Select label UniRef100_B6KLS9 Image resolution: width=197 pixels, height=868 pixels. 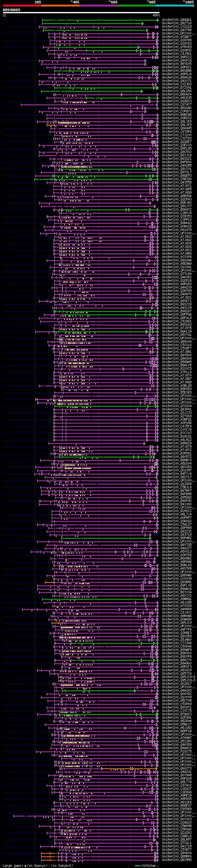click(176, 332)
